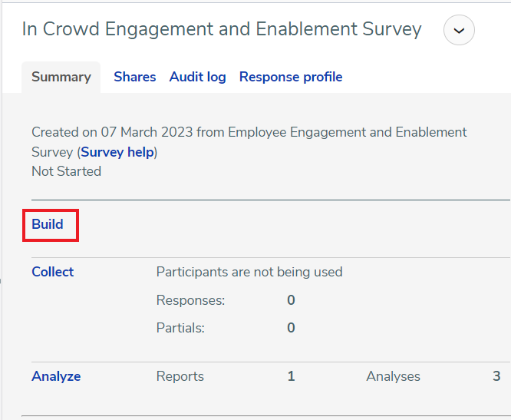The width and height of the screenshot is (511, 420).
Task: Open the Collect section link
Action: click(x=53, y=272)
